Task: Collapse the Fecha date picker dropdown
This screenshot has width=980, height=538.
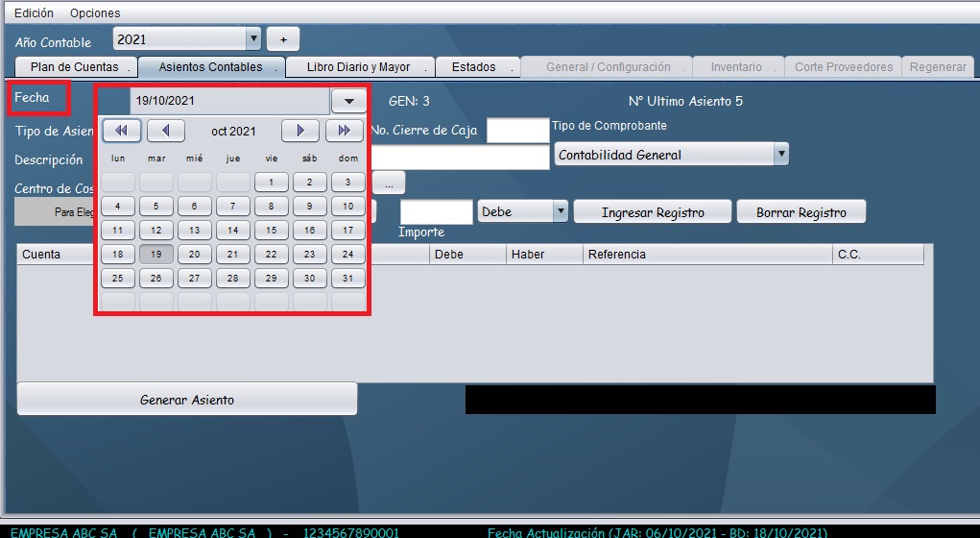Action: pos(348,101)
